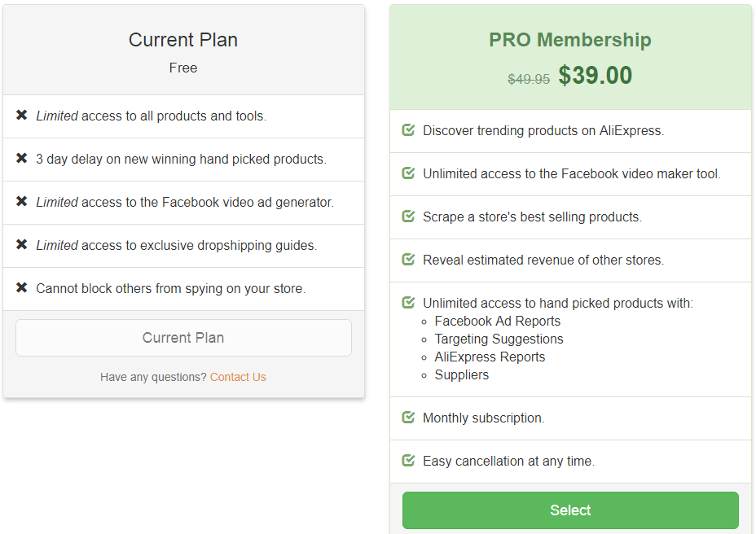Click the AliExpress Reports bullet item
Screen dimensions: 756x534
[490, 357]
